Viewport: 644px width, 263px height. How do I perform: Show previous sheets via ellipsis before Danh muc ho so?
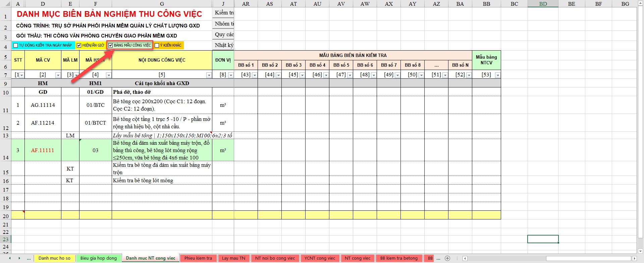(29, 258)
